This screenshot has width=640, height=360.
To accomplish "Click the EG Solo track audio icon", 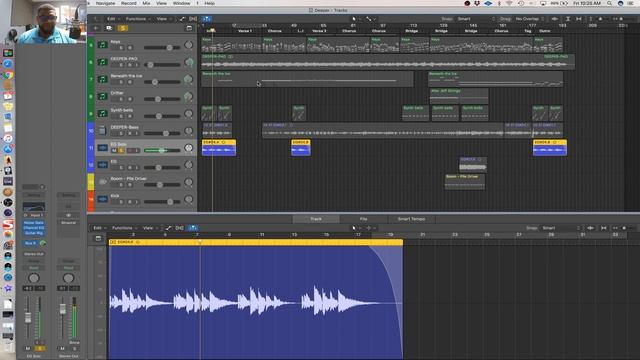I will 102,148.
